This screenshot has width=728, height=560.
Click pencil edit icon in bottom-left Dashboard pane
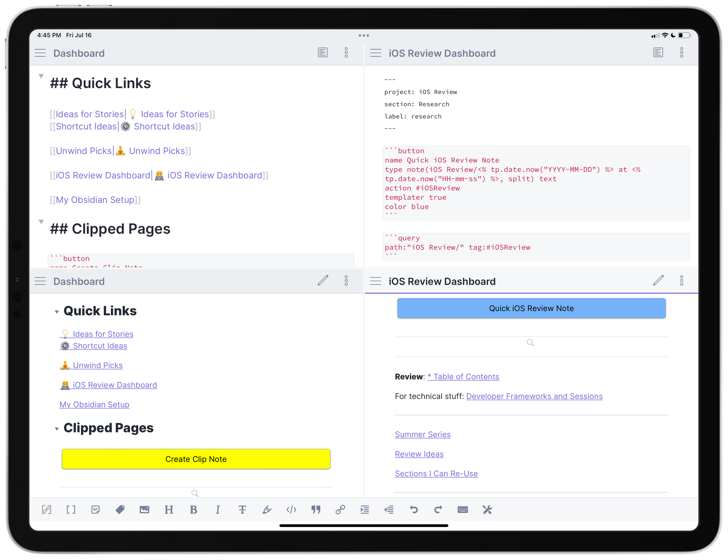tap(323, 280)
